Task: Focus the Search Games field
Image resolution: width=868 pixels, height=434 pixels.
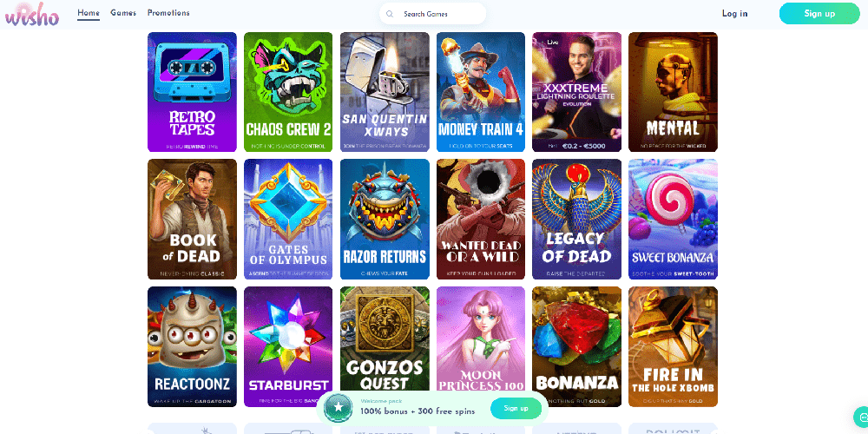Action: coord(432,14)
